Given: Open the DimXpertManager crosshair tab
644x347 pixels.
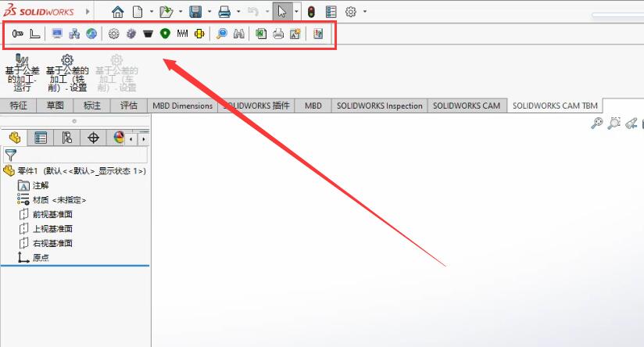Looking at the screenshot, I should [94, 138].
